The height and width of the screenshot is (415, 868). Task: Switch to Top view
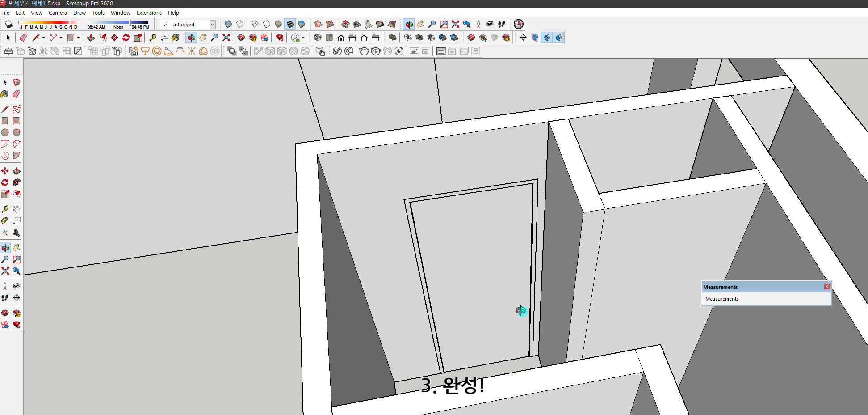(x=329, y=38)
